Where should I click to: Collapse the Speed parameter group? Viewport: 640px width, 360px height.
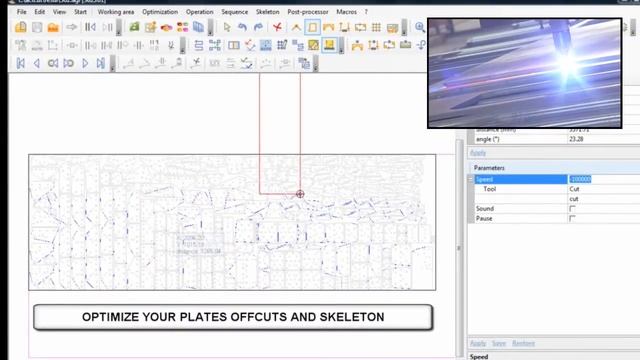click(x=470, y=179)
